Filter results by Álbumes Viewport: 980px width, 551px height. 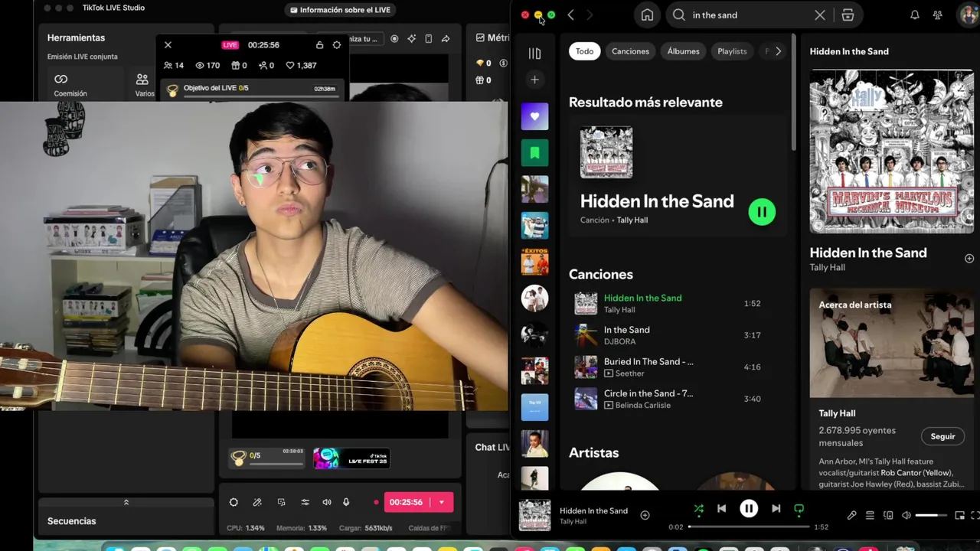pos(683,51)
